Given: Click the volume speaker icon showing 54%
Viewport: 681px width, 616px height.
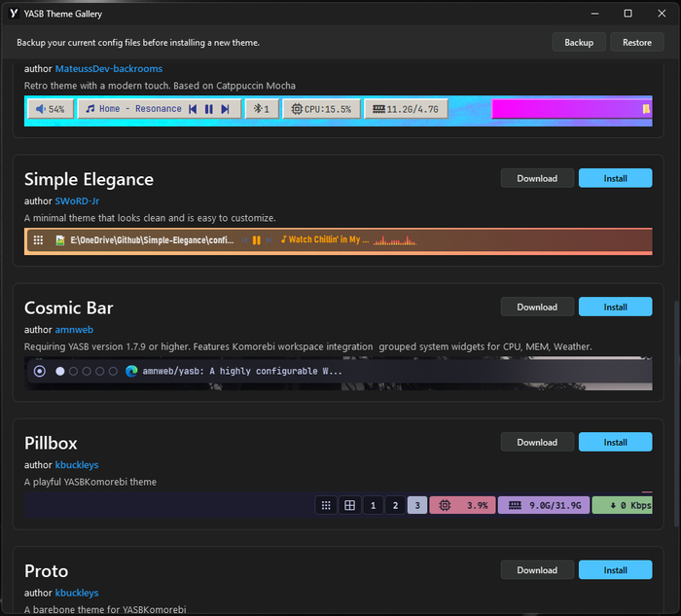Looking at the screenshot, I should pos(40,109).
